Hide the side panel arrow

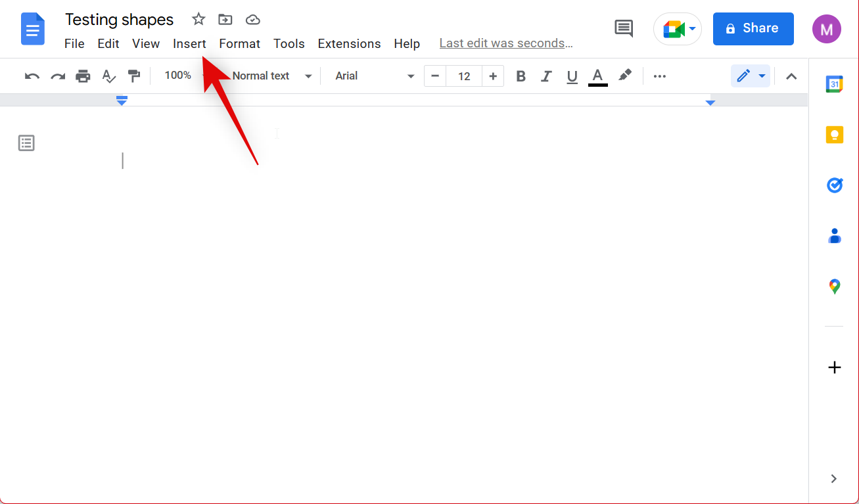[x=834, y=478]
